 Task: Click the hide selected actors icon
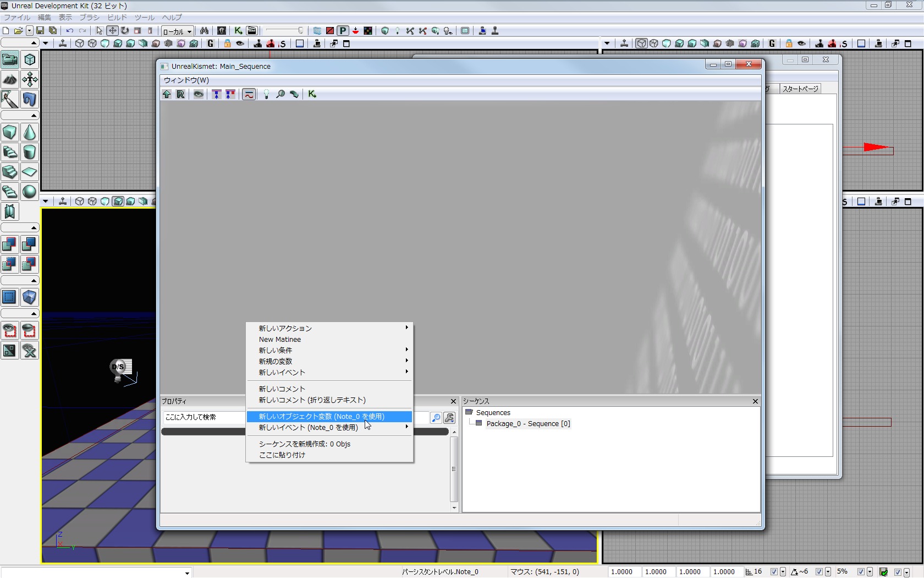click(x=30, y=330)
